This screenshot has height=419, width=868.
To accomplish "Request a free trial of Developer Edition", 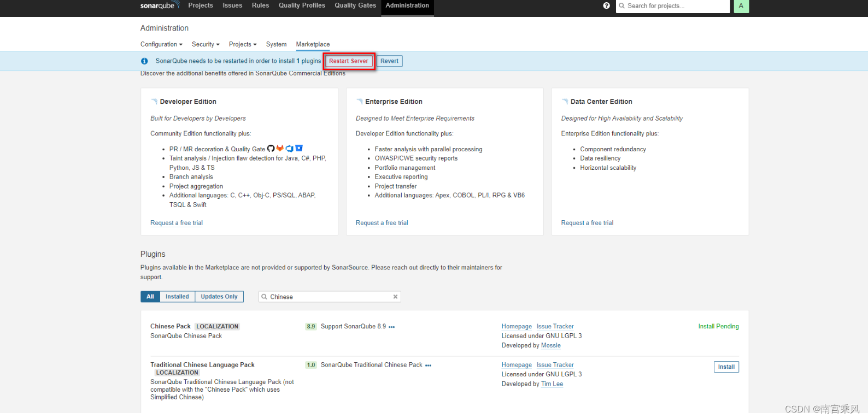I will point(177,223).
